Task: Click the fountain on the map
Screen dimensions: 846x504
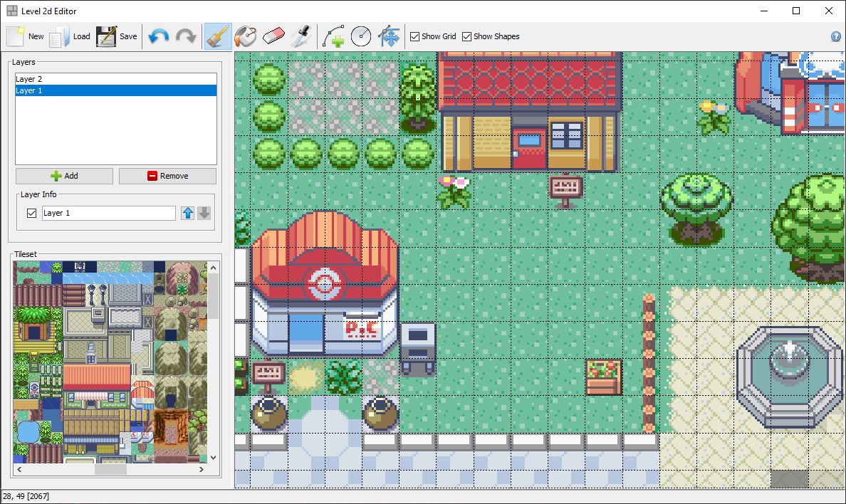Action: (789, 376)
